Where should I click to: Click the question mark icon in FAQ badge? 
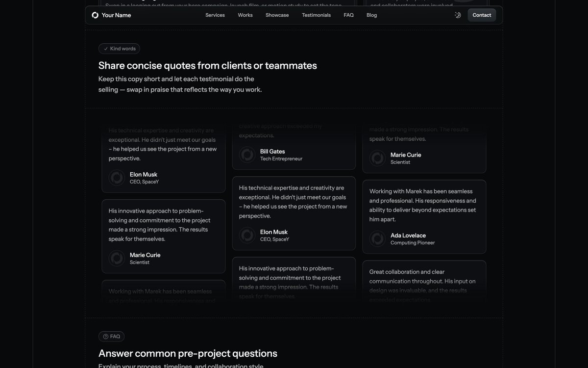tap(106, 337)
